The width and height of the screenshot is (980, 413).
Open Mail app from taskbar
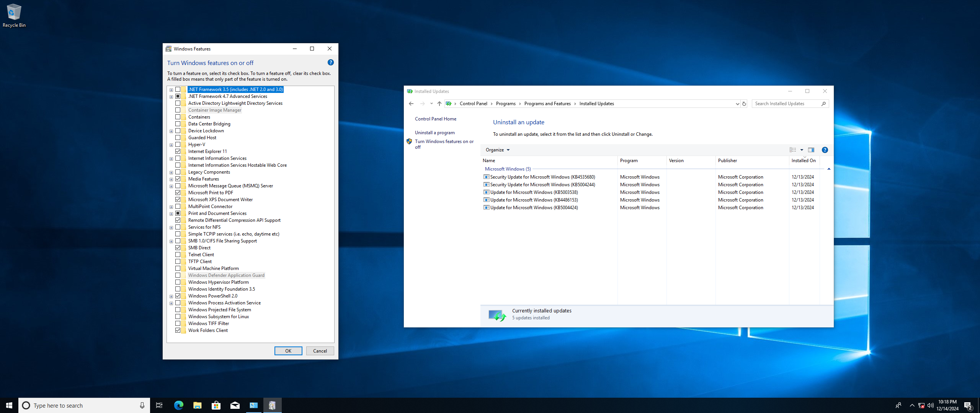coord(235,405)
